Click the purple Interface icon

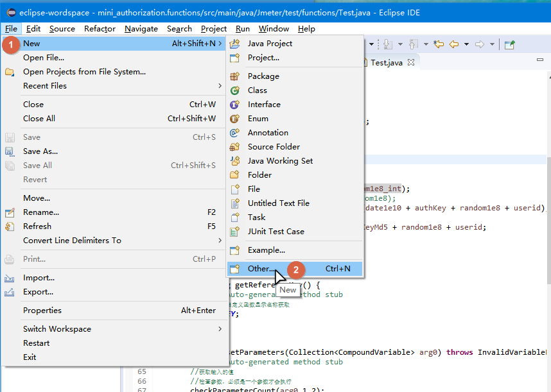pyautogui.click(x=235, y=104)
